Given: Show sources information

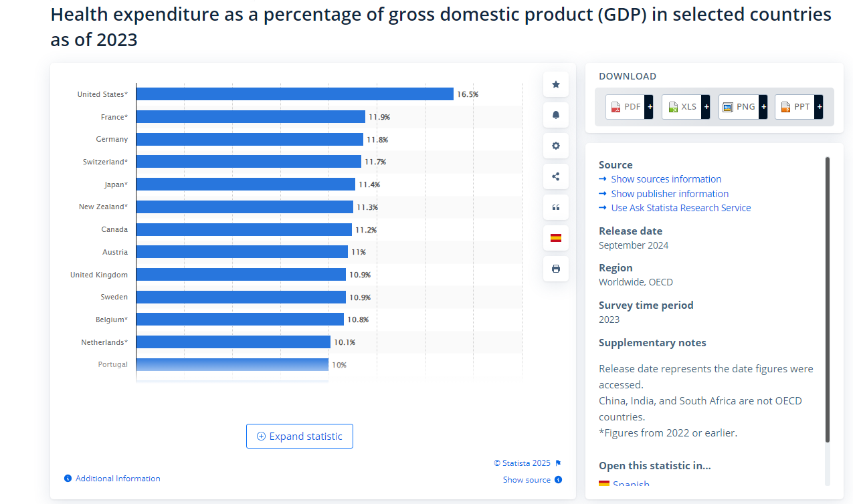Looking at the screenshot, I should tap(666, 179).
